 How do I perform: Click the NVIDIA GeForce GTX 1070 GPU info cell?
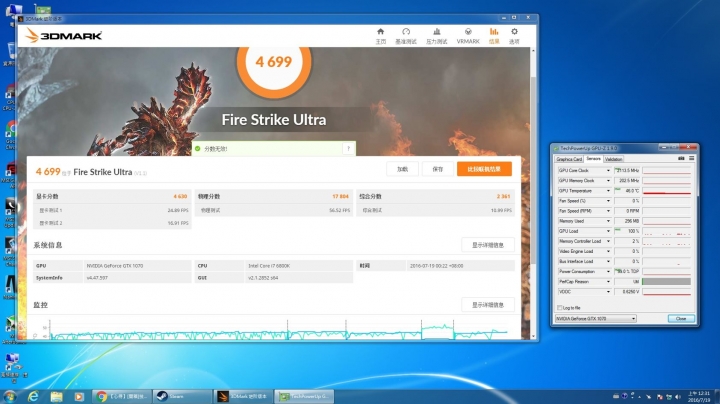coord(137,265)
